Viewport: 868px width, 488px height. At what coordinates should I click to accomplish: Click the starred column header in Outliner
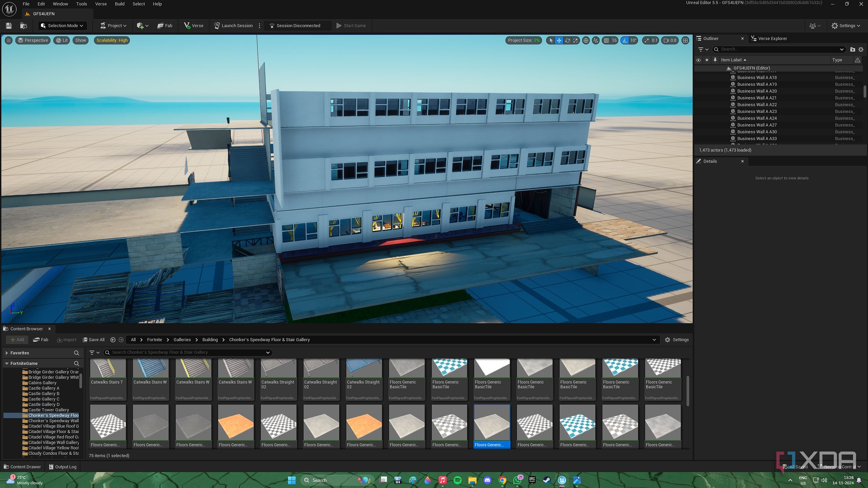point(707,60)
